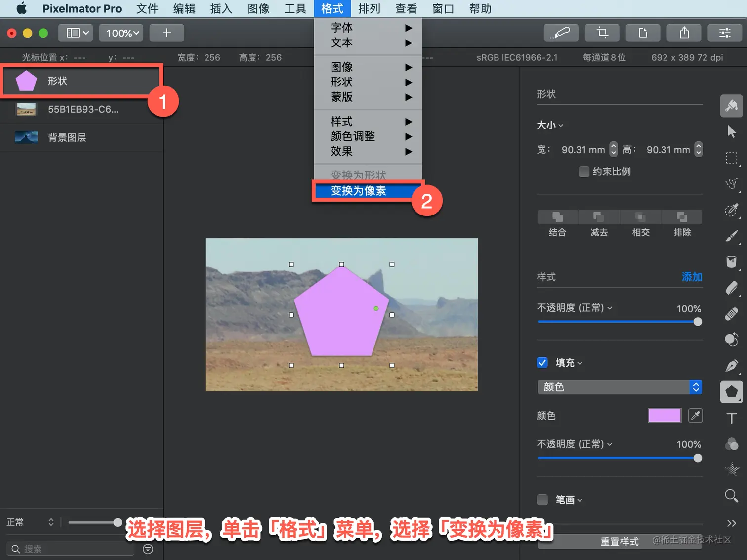The width and height of the screenshot is (747, 560).
Task: Click the fill opacity slider handle
Action: [698, 458]
